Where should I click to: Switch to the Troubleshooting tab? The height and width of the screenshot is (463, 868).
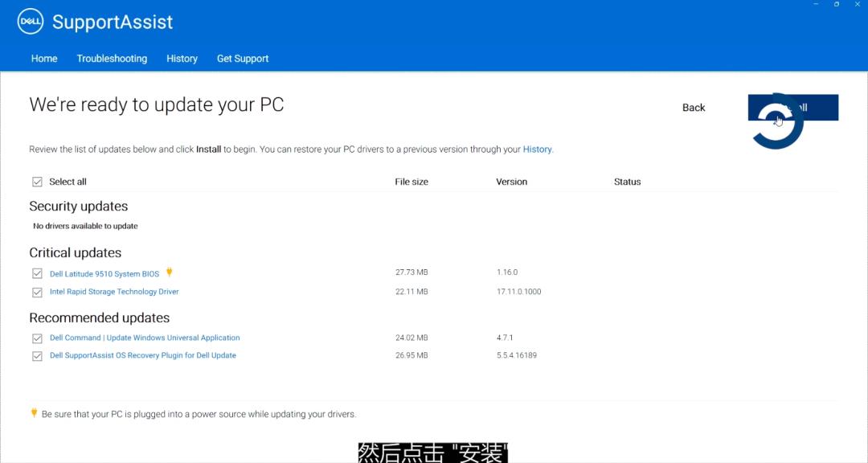pyautogui.click(x=112, y=58)
